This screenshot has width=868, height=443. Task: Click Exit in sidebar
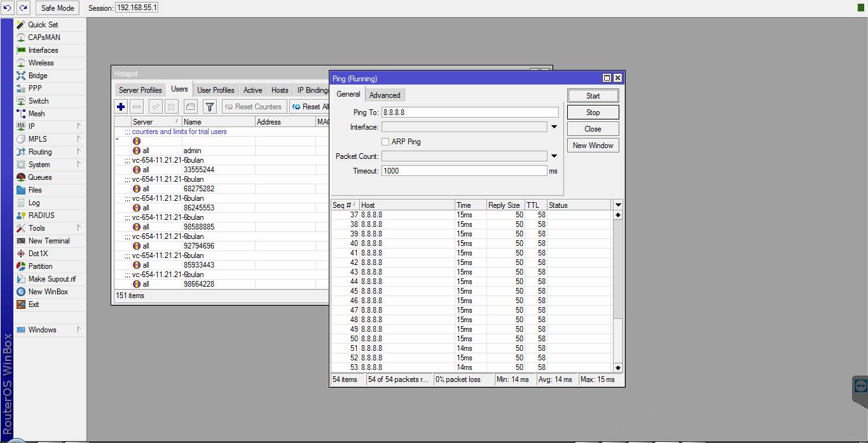pos(33,304)
